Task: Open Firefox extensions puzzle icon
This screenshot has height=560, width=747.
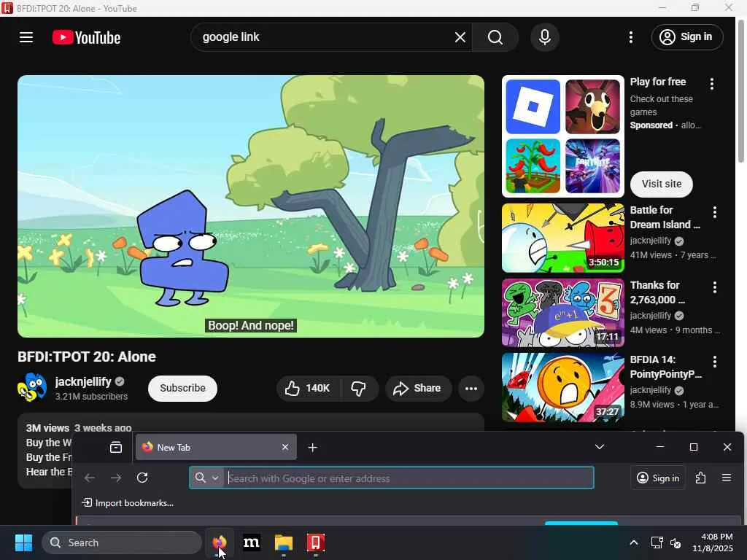Action: pos(700,478)
